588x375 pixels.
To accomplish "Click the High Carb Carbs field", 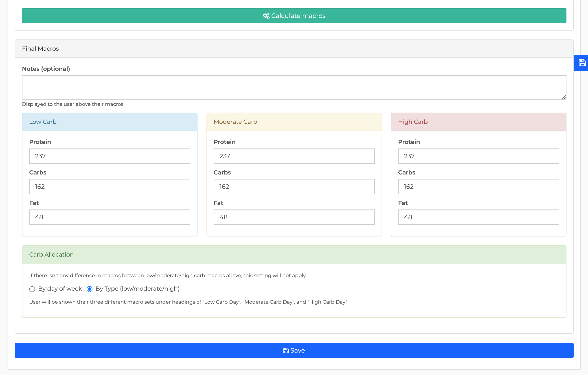I will [x=479, y=187].
